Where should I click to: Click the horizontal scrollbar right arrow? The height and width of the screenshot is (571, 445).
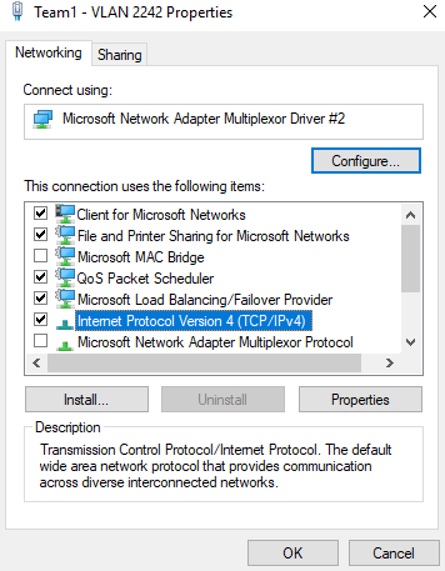390,363
